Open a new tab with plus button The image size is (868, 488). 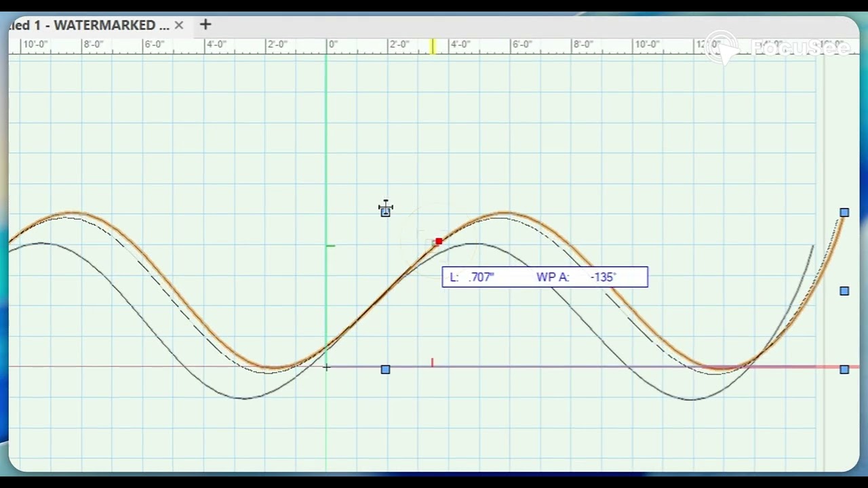[x=205, y=25]
